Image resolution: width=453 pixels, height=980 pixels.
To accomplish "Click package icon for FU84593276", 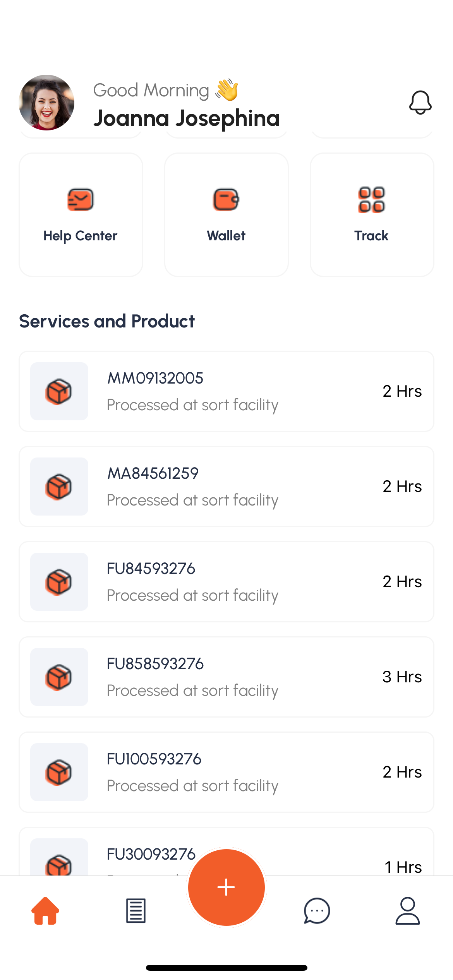I will (59, 582).
